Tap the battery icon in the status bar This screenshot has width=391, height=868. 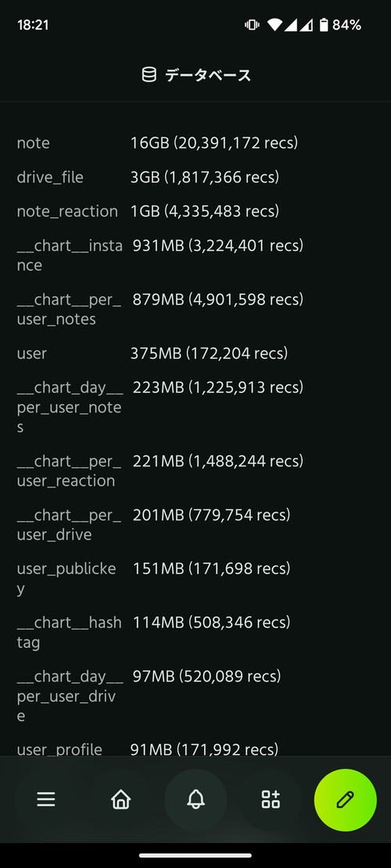(x=324, y=25)
